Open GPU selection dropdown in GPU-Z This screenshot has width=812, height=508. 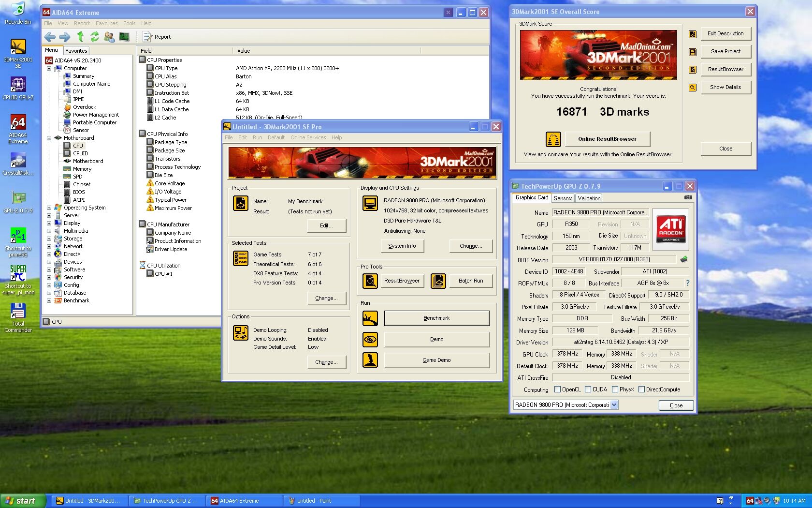614,405
